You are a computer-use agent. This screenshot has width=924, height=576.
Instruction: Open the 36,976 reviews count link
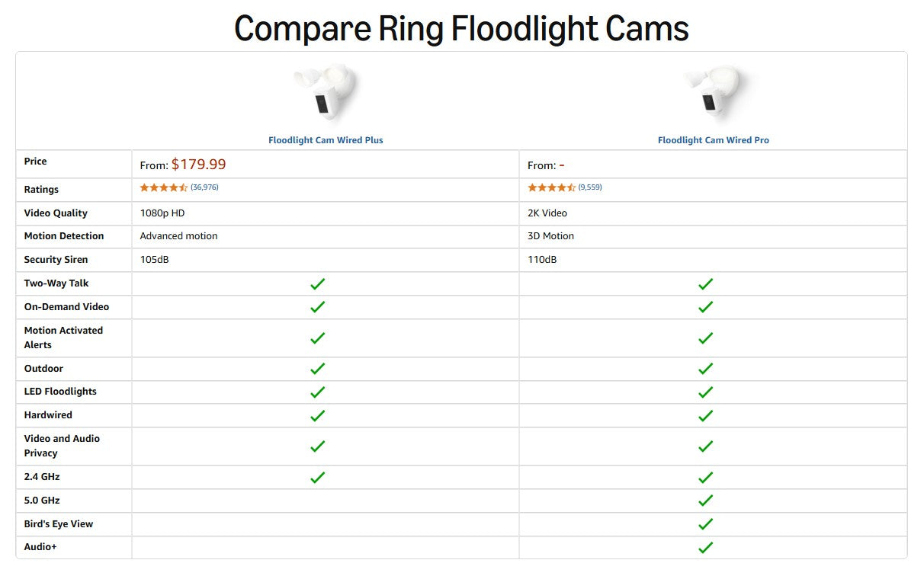[x=204, y=187]
